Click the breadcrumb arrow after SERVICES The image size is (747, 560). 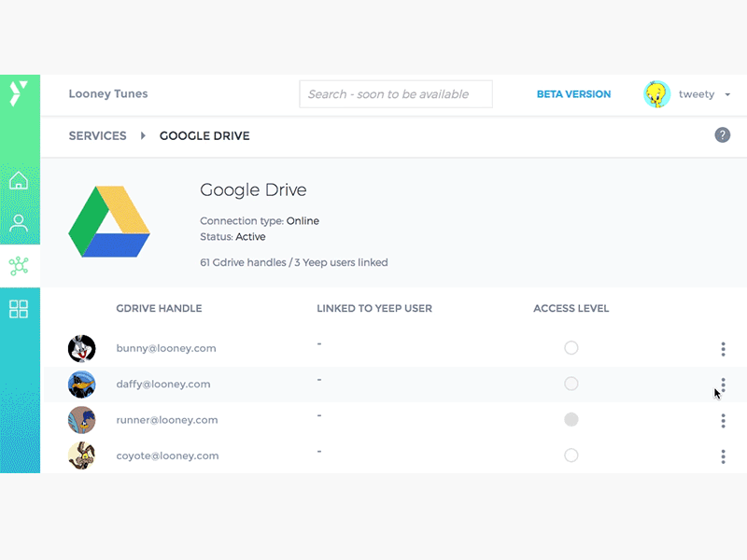point(143,135)
